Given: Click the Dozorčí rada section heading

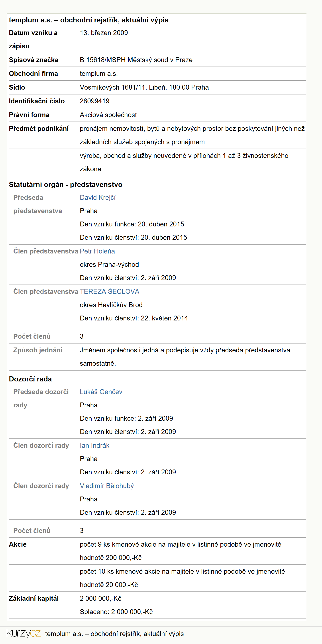Looking at the screenshot, I should click(x=30, y=379).
